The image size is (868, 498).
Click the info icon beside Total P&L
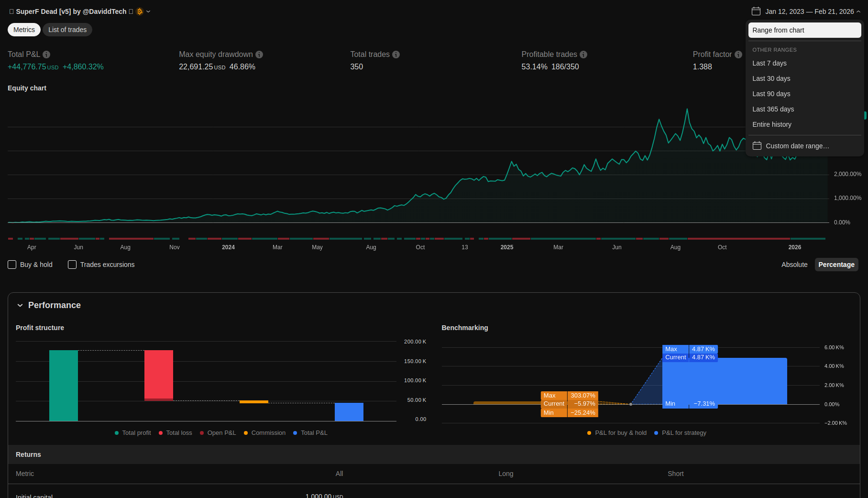tap(46, 55)
